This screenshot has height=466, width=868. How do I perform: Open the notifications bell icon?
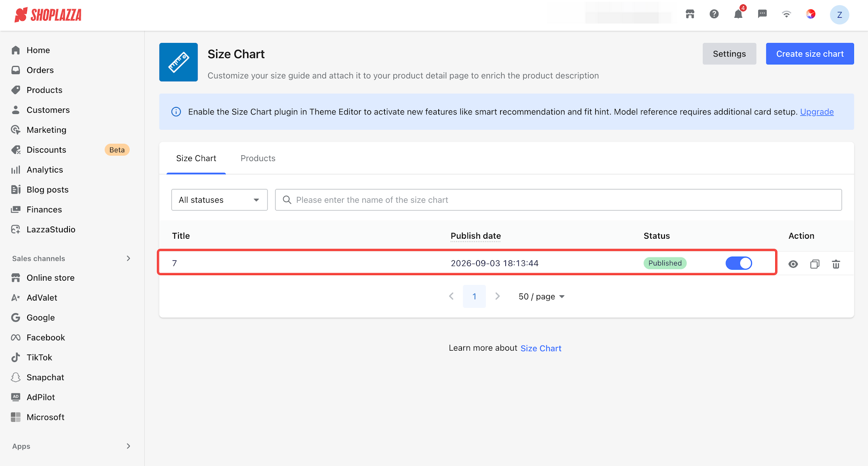(738, 14)
